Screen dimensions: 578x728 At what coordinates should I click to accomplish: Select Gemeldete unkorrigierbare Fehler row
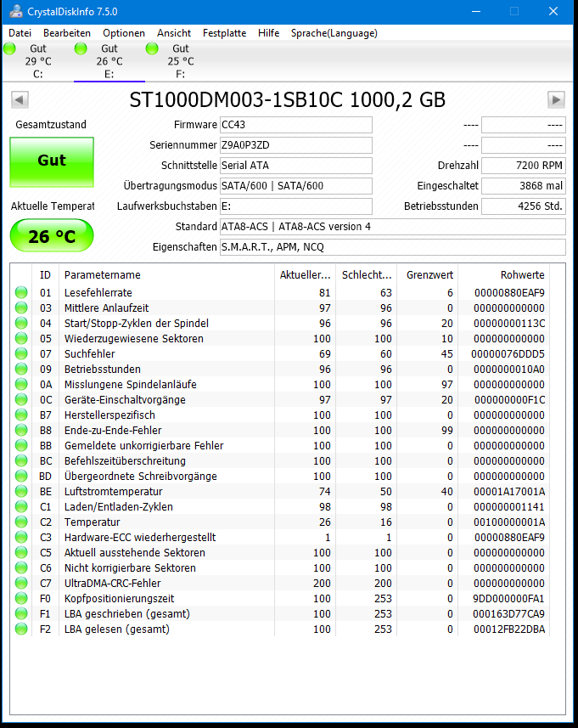tap(280, 446)
